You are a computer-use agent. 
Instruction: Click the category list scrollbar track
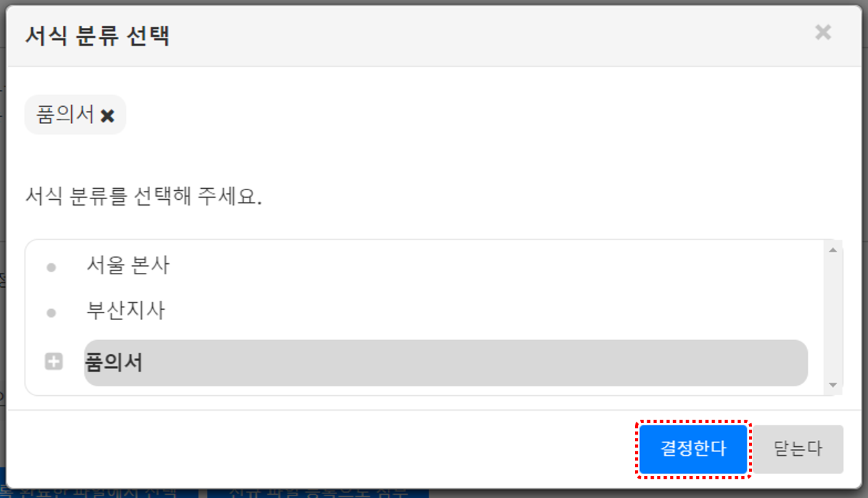833,318
